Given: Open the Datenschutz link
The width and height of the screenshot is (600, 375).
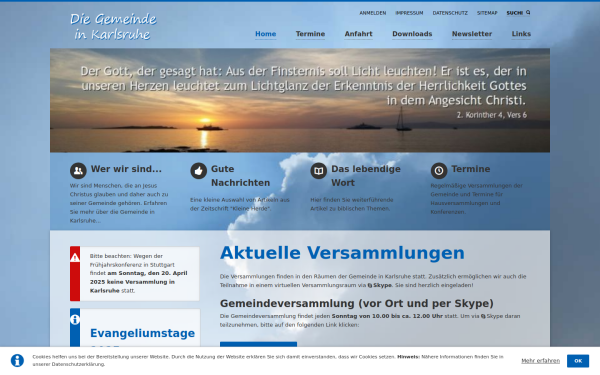Looking at the screenshot, I should coord(450,13).
